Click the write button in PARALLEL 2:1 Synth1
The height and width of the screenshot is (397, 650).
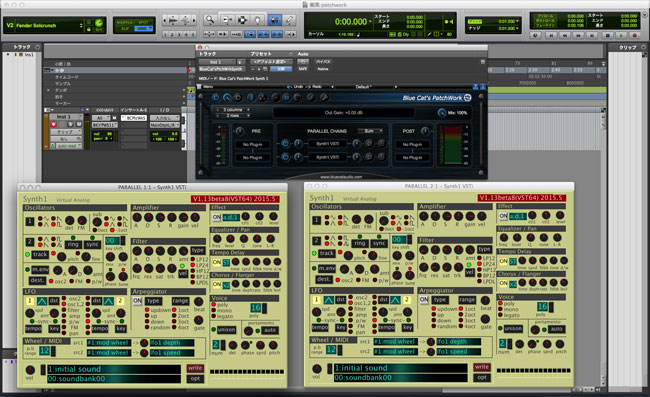[482, 367]
